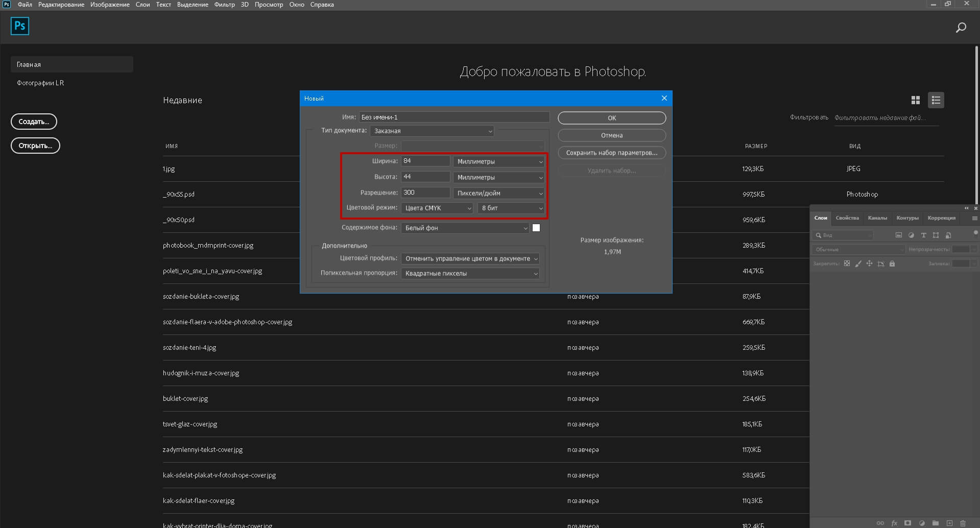
Task: Open the document type dropdown
Action: click(x=432, y=131)
